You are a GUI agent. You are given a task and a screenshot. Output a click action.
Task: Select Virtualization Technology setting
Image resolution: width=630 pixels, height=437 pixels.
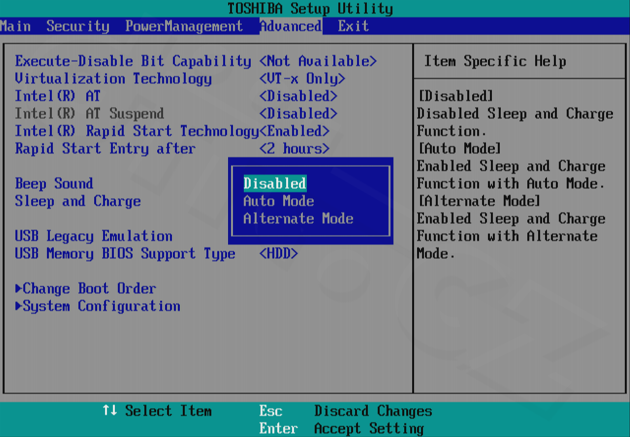[113, 79]
